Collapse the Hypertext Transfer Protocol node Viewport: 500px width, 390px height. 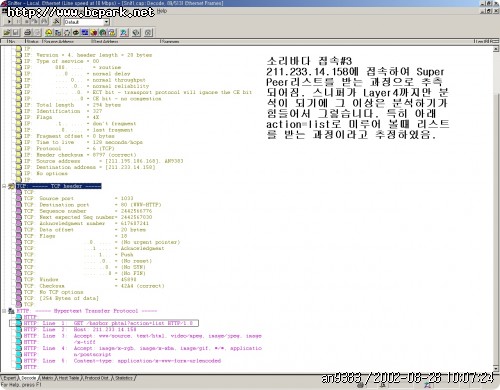4,311
